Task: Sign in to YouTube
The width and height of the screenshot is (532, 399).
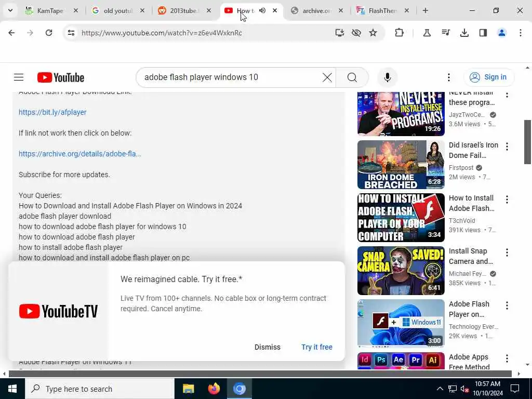Action: coord(488,77)
